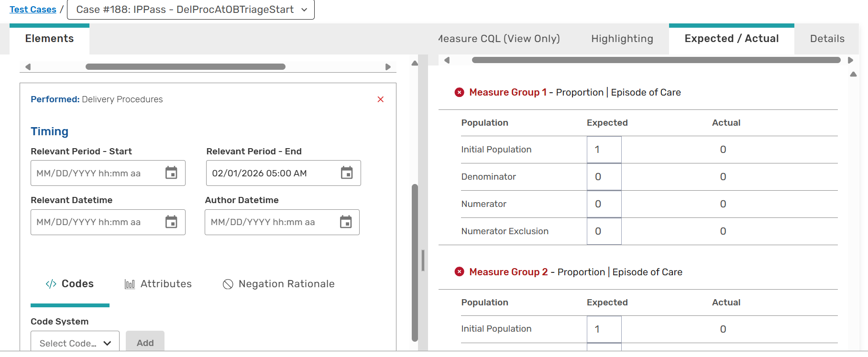Click the Denominator expected value field in Group 1

point(604,177)
